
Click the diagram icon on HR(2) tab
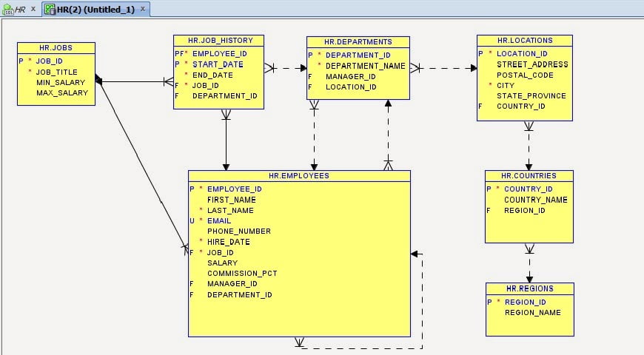[x=50, y=9]
